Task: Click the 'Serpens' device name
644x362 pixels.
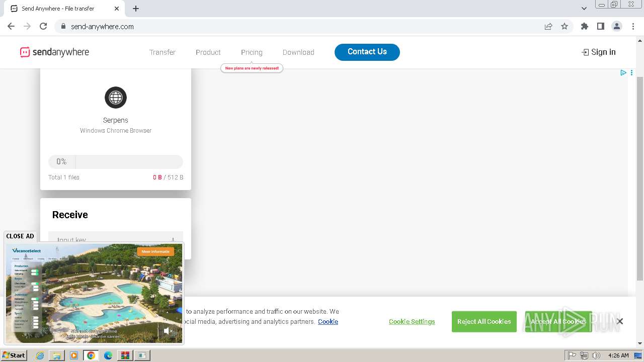Action: (116, 120)
